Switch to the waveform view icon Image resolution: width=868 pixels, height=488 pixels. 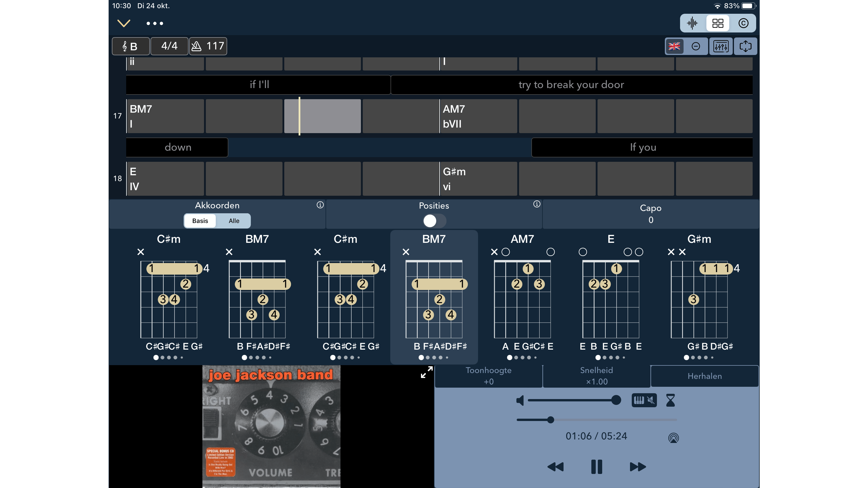coord(692,23)
